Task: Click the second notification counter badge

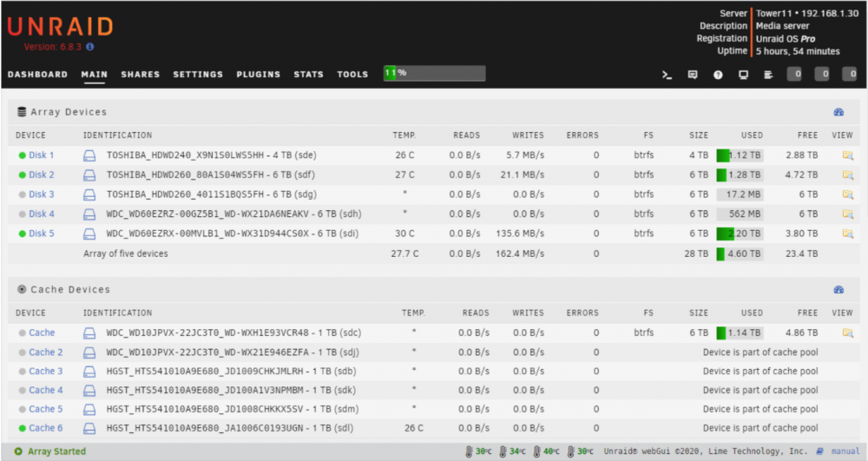Action: click(x=822, y=74)
